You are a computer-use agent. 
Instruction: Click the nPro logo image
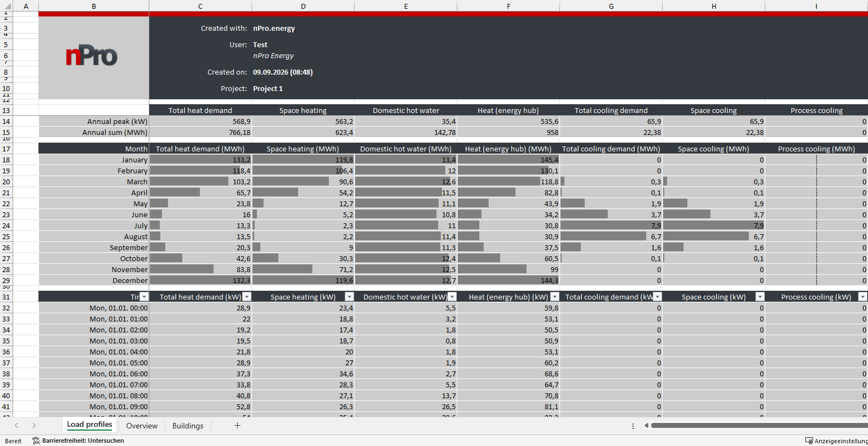92,57
